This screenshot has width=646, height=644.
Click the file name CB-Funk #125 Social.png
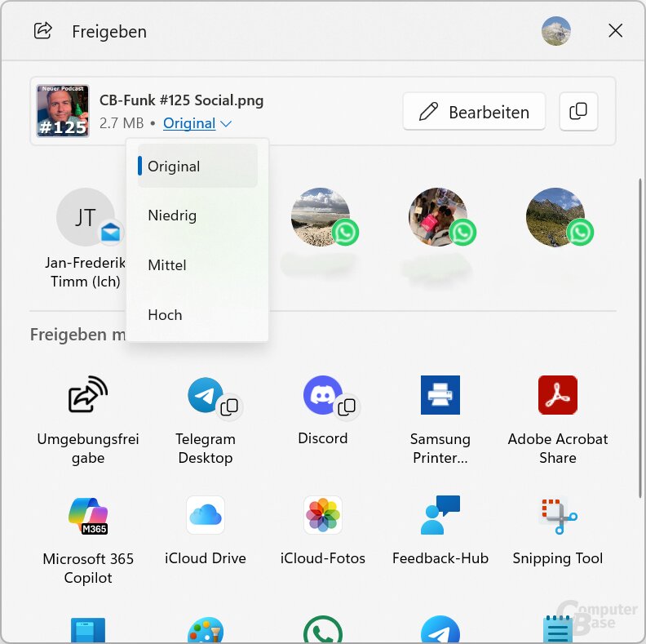pos(181,100)
